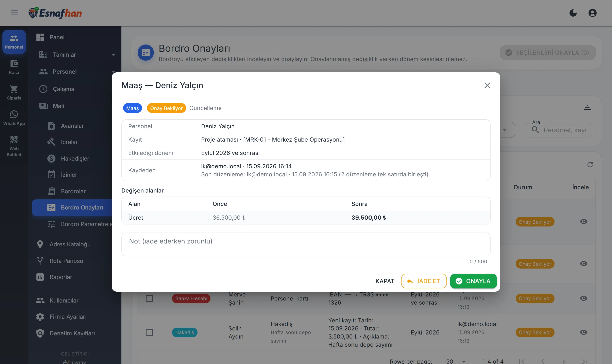Click KAPAT to close dialog
The image size is (612, 364).
tap(385, 281)
